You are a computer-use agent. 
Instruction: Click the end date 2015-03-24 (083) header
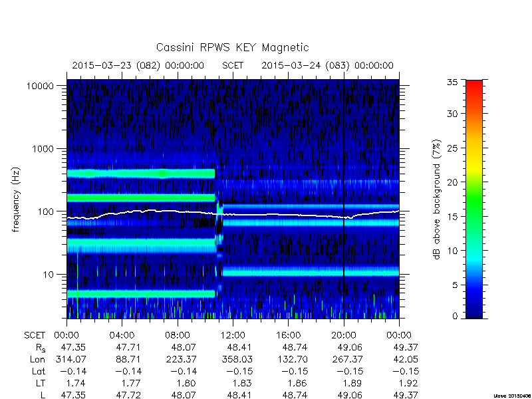point(327,65)
